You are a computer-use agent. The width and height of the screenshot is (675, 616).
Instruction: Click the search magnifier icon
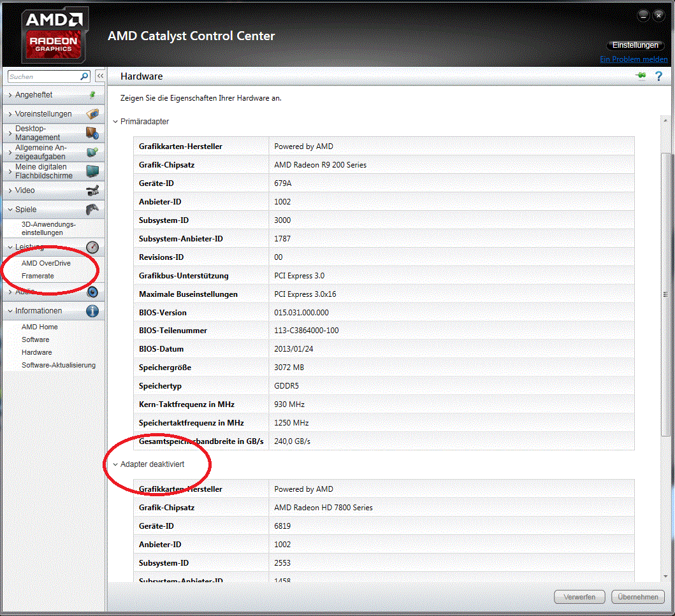point(84,76)
